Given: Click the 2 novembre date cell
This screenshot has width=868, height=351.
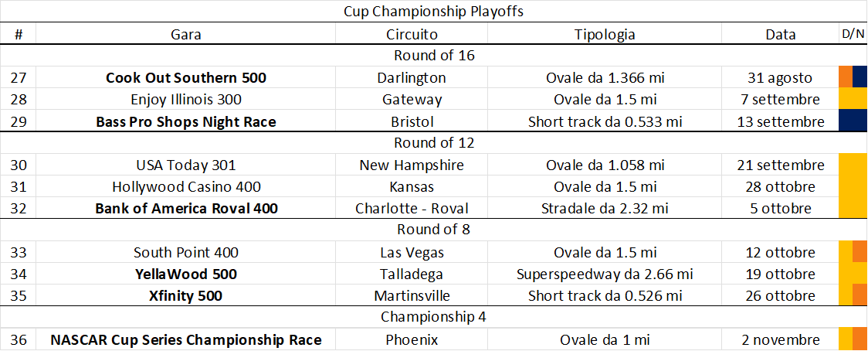Looking at the screenshot, I should 781,339.
